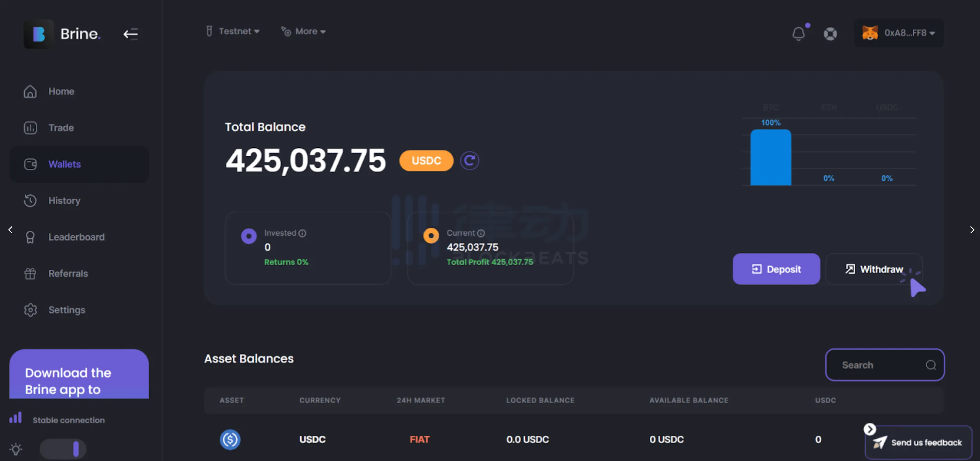Go to the Trade page
The height and width of the screenshot is (461, 980).
pos(61,128)
